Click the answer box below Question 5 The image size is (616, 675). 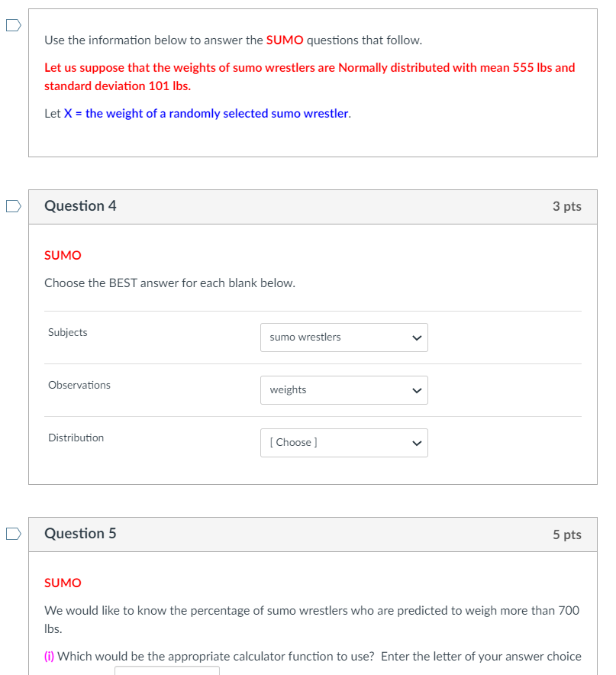click(166, 672)
